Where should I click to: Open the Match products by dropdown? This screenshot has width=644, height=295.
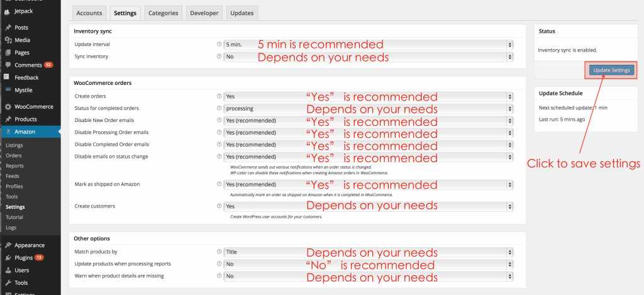(x=368, y=252)
